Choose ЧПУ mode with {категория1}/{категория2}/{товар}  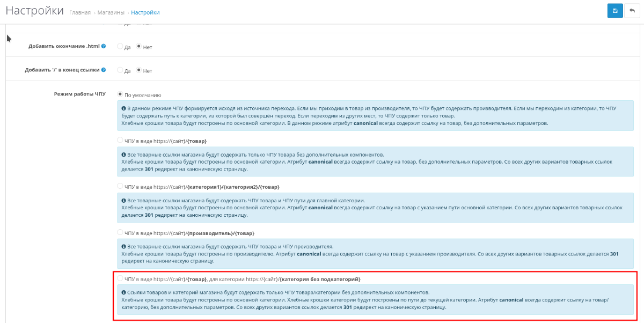[x=120, y=186]
